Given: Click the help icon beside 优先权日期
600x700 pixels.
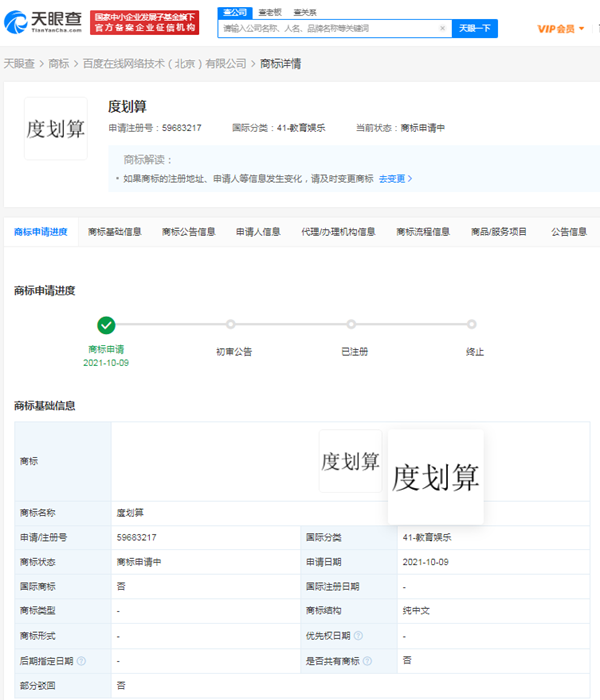Looking at the screenshot, I should pos(357,636).
